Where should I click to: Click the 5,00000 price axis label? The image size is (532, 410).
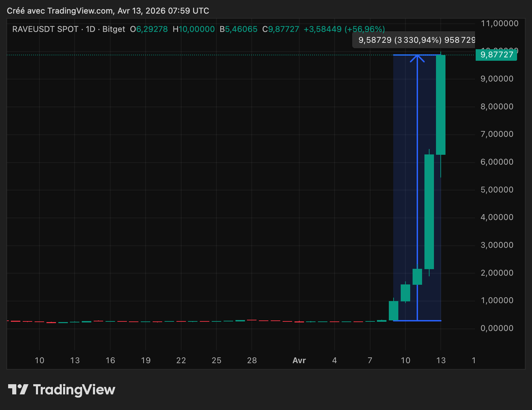(497, 190)
